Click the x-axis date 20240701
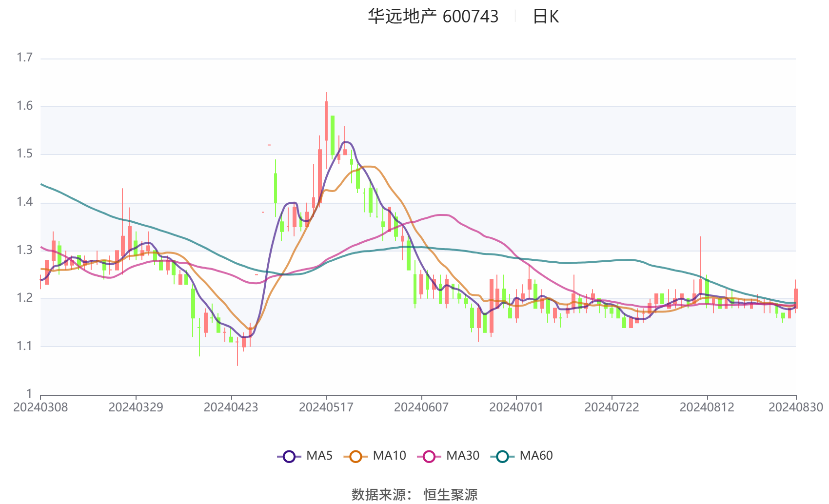 click(516, 407)
